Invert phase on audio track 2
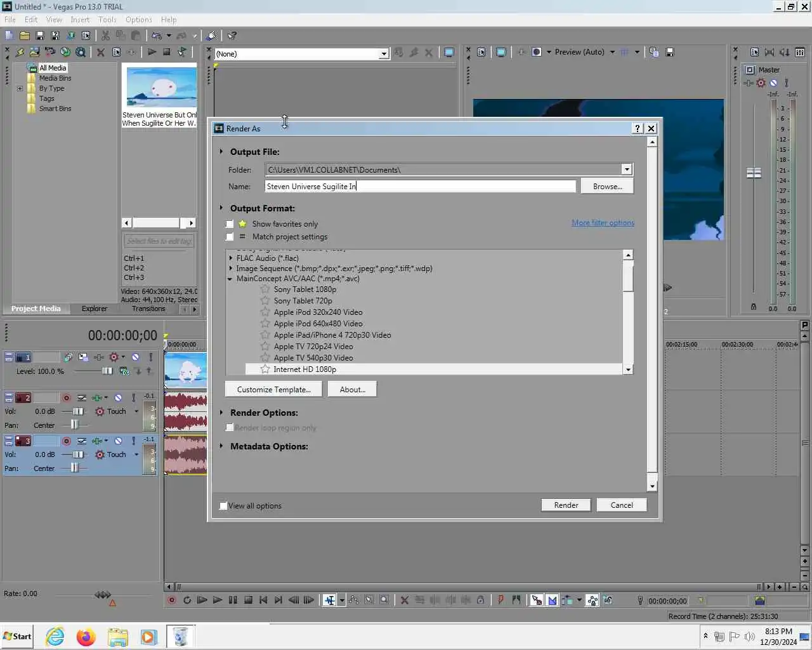 [82, 398]
